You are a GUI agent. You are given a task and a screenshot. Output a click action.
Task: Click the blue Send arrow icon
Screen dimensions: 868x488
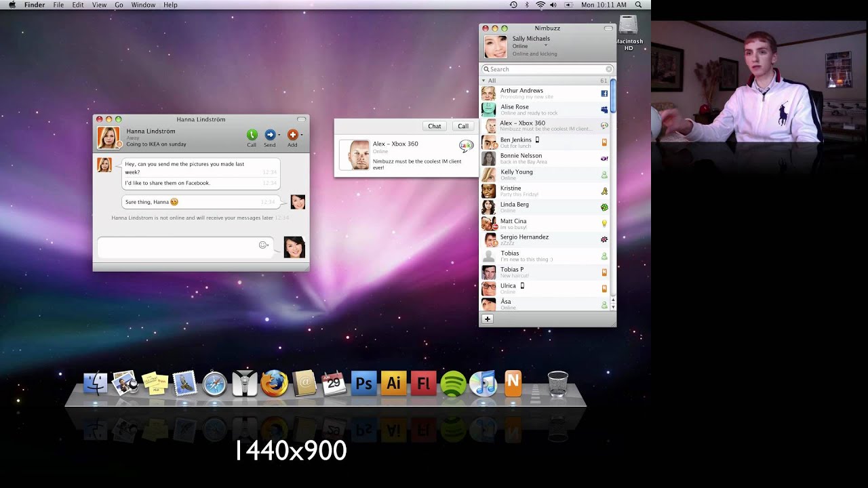point(269,135)
